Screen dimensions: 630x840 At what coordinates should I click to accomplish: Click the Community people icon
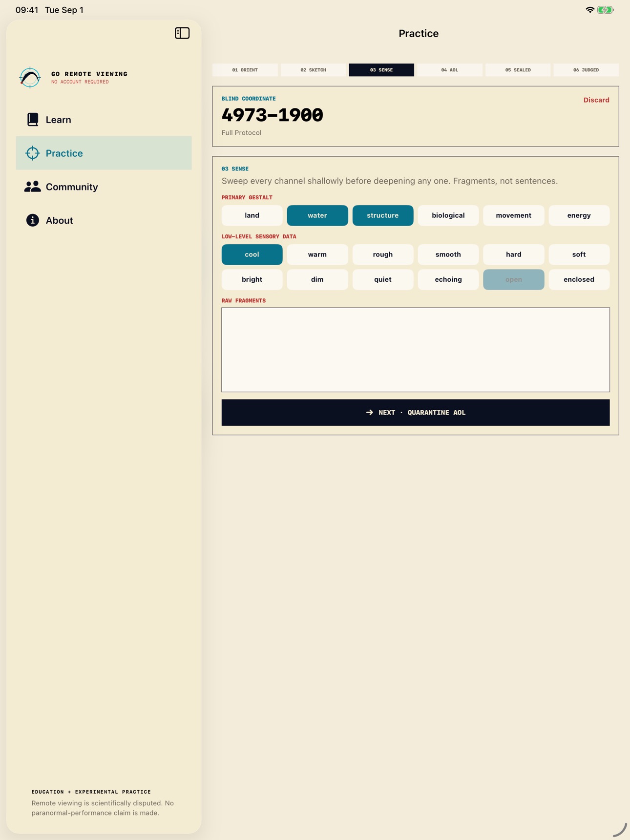[x=33, y=187]
